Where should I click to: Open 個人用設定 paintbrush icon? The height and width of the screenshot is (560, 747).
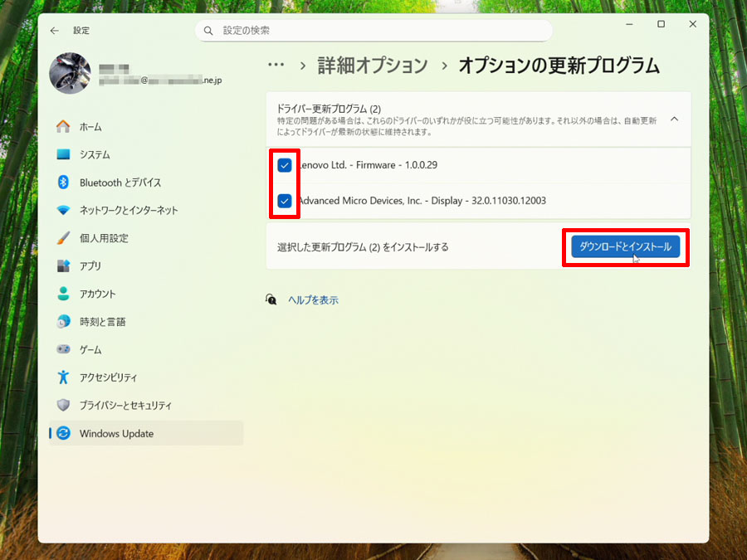pos(63,238)
